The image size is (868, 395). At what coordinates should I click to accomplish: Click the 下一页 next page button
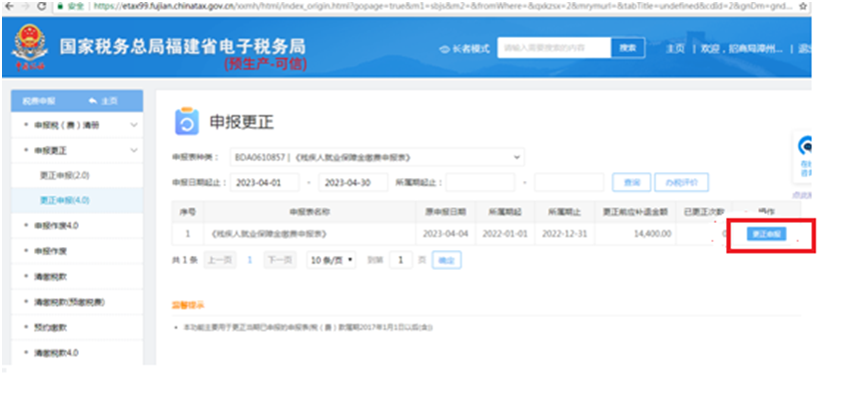point(280,260)
